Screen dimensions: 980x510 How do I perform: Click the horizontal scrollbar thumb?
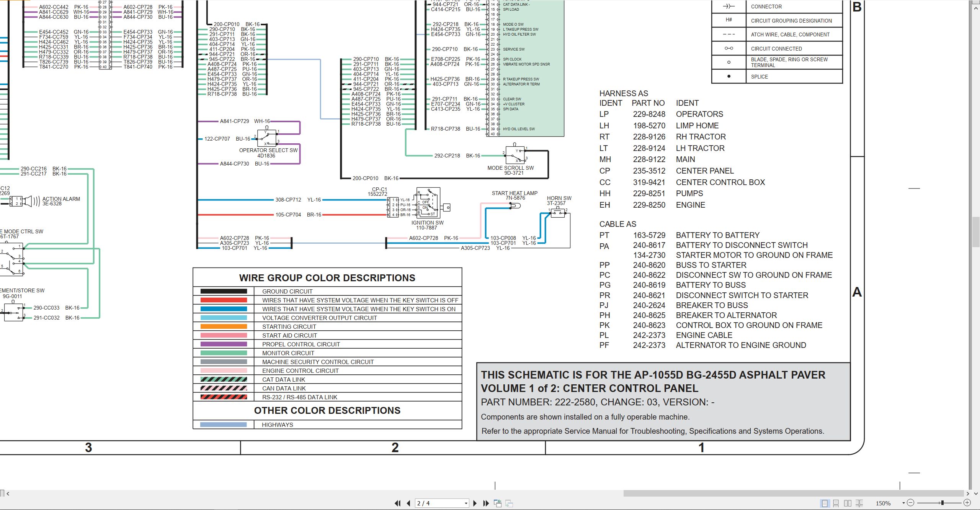pos(794,494)
